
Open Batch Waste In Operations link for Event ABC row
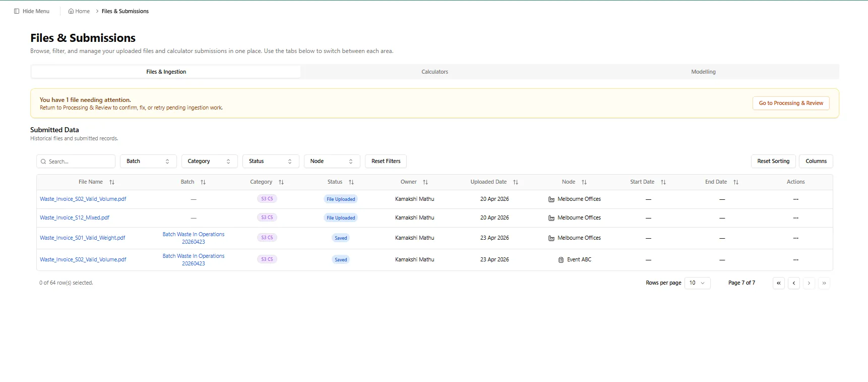point(194,260)
